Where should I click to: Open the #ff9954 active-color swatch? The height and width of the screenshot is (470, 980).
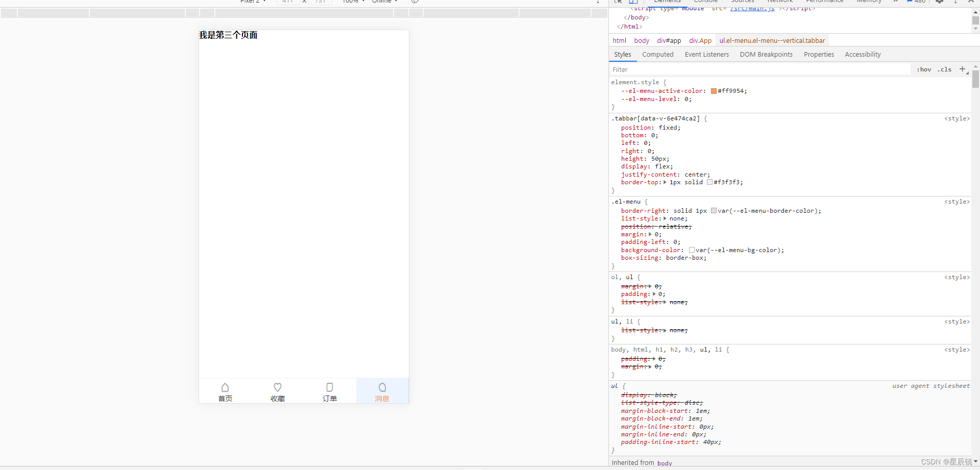click(x=714, y=91)
